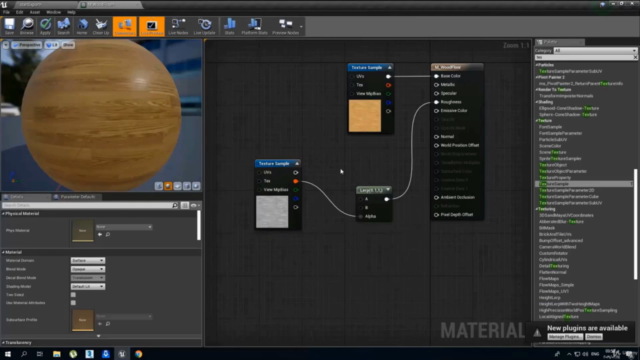Open the File menu

(7, 12)
